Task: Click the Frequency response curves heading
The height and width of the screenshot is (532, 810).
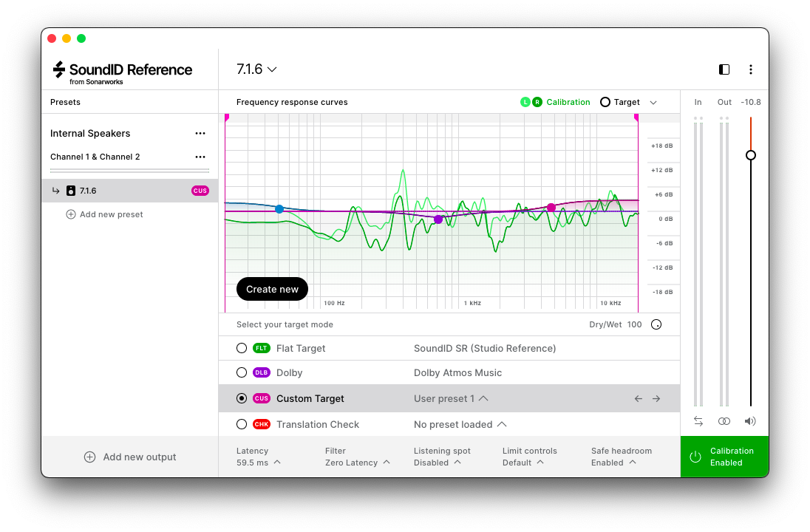Action: point(292,102)
